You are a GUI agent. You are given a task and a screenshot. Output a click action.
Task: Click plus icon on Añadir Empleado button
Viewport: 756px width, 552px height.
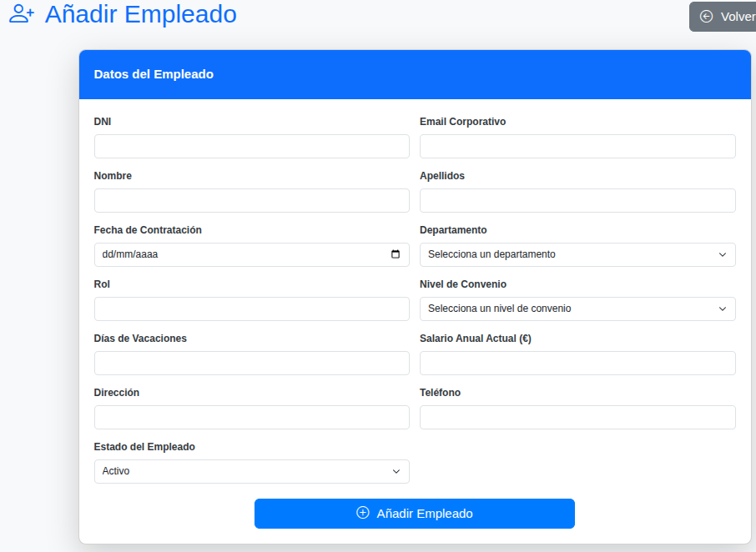pos(363,513)
